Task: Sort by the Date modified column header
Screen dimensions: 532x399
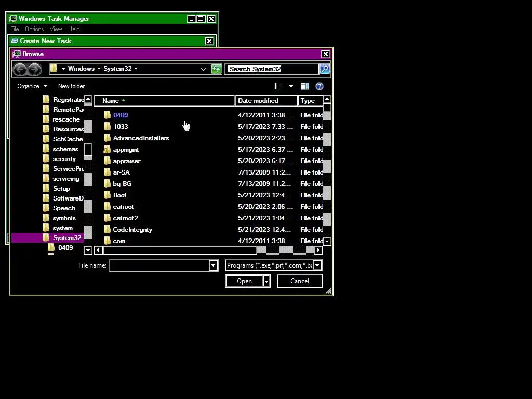Action: point(267,100)
